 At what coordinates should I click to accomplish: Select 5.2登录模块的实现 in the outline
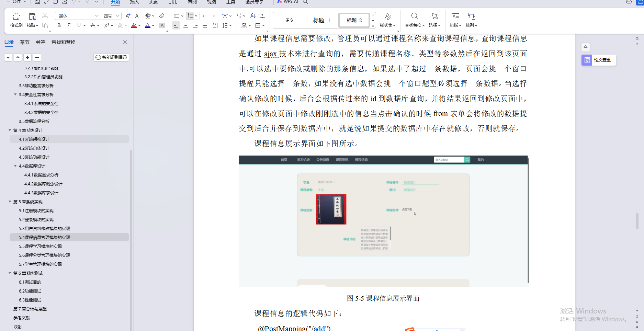point(36,219)
